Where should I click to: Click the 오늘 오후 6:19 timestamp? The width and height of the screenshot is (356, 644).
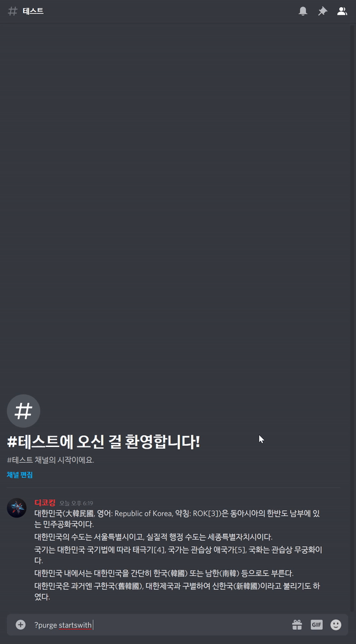pos(77,503)
